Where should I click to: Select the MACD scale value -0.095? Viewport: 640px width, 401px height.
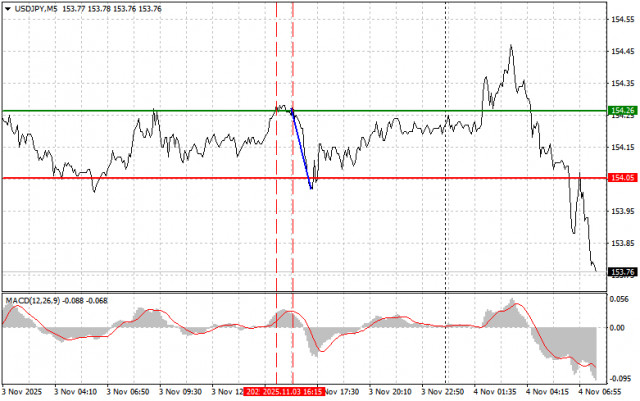[x=620, y=378]
